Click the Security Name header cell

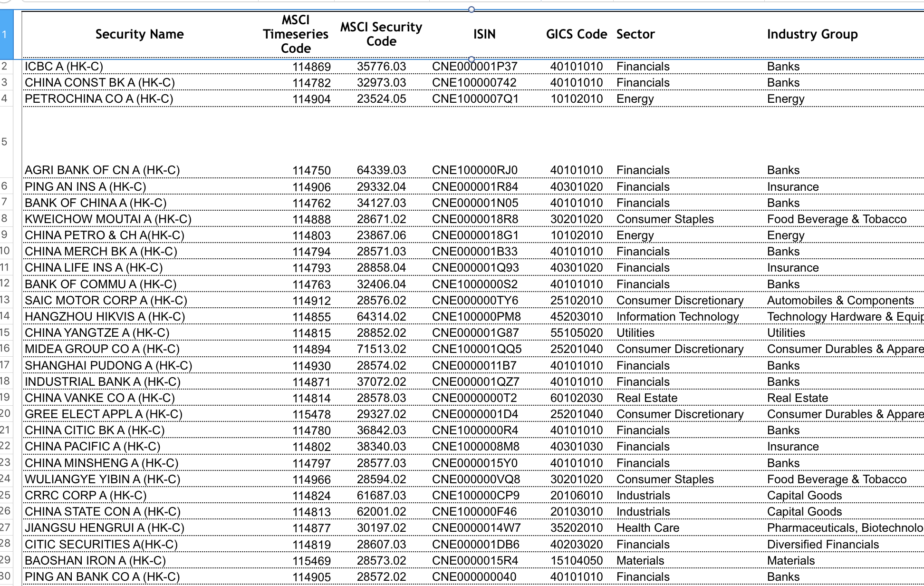pyautogui.click(x=139, y=34)
